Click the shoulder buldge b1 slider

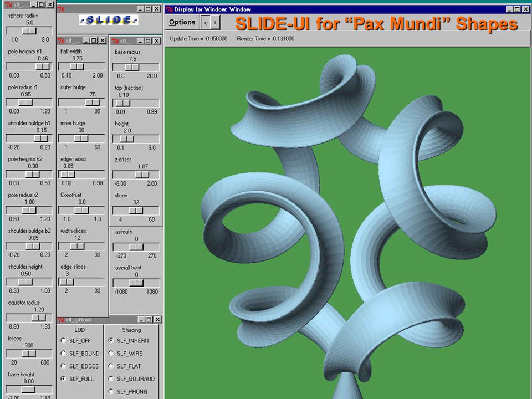pos(29,139)
